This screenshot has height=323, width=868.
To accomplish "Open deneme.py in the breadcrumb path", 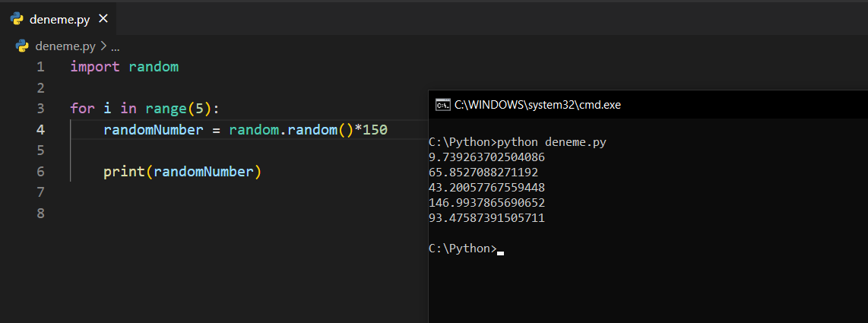I will pos(65,46).
